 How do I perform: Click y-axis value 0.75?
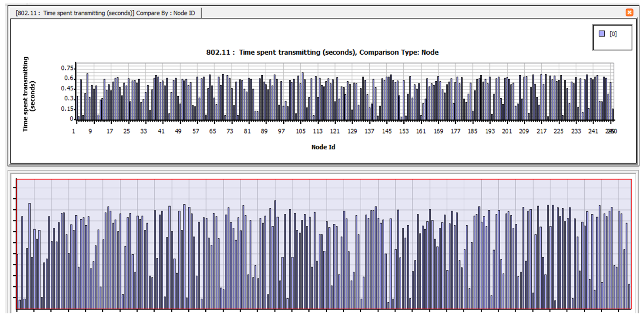pos(67,68)
